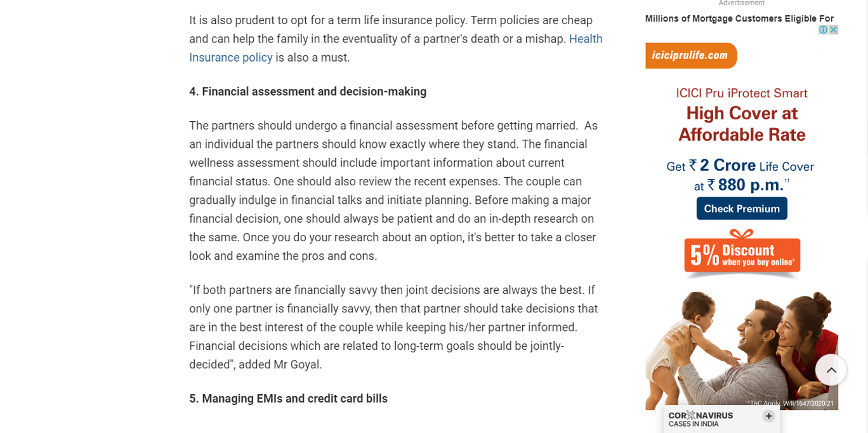Click heading 4. Financial assessment and decision-making
Viewport: 868px width, 433px height.
point(308,91)
